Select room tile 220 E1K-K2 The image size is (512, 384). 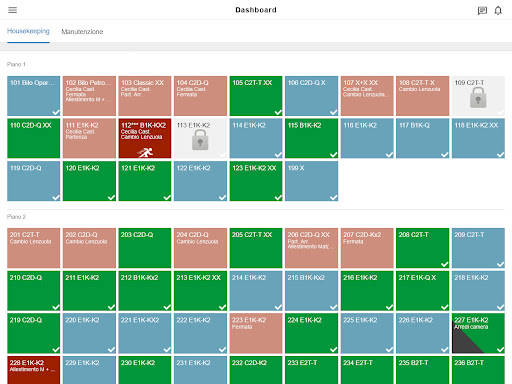click(x=89, y=333)
